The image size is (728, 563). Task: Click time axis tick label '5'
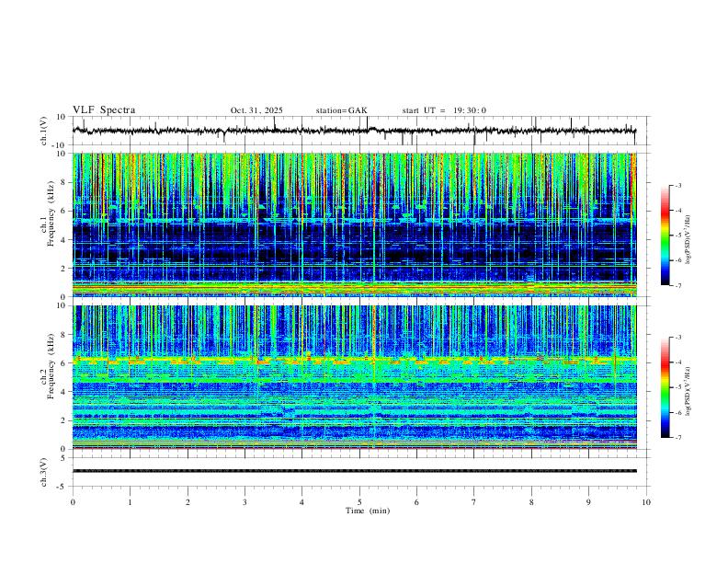pos(359,502)
